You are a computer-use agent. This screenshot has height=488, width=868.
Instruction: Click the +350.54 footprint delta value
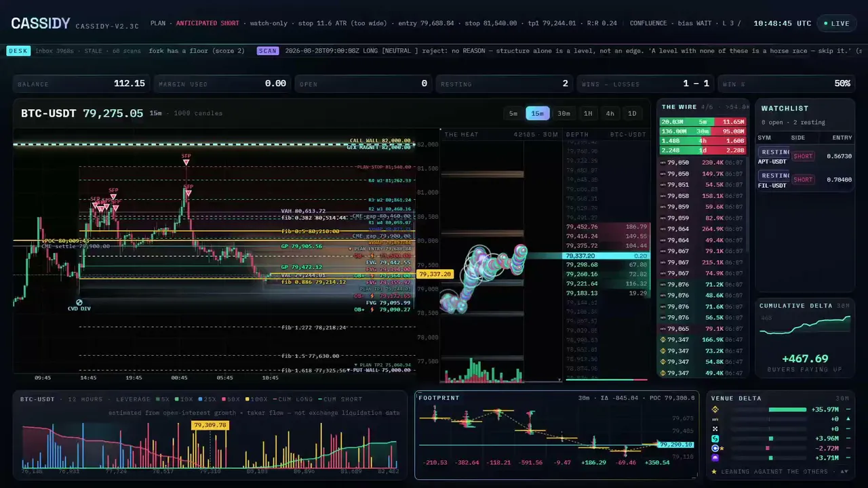(x=656, y=462)
